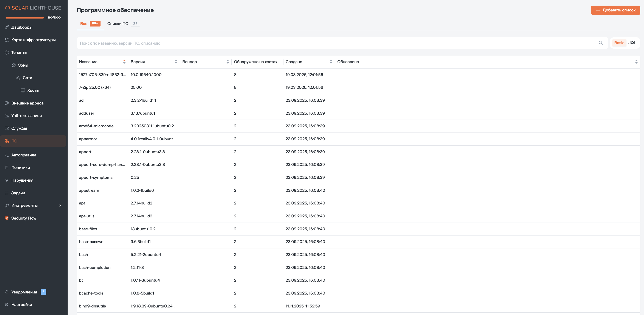The width and height of the screenshot is (644, 315).
Task: Click the Обнаружено на хостах column header
Action: [255, 62]
